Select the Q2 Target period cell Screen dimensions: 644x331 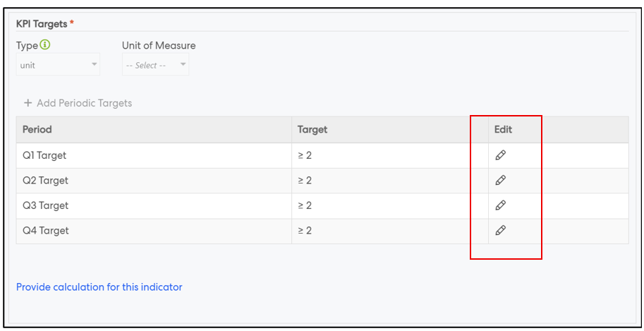[45, 180]
